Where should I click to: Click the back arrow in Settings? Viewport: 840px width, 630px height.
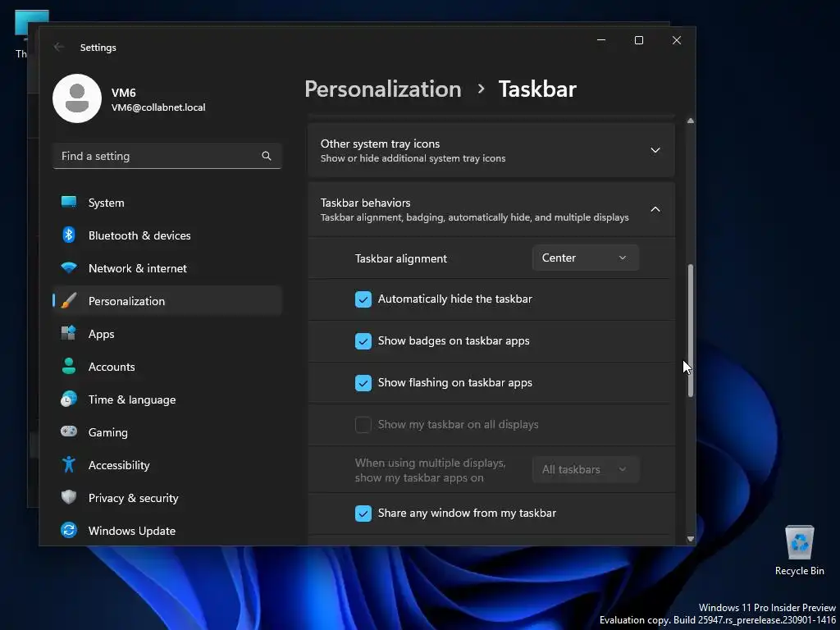coord(59,47)
